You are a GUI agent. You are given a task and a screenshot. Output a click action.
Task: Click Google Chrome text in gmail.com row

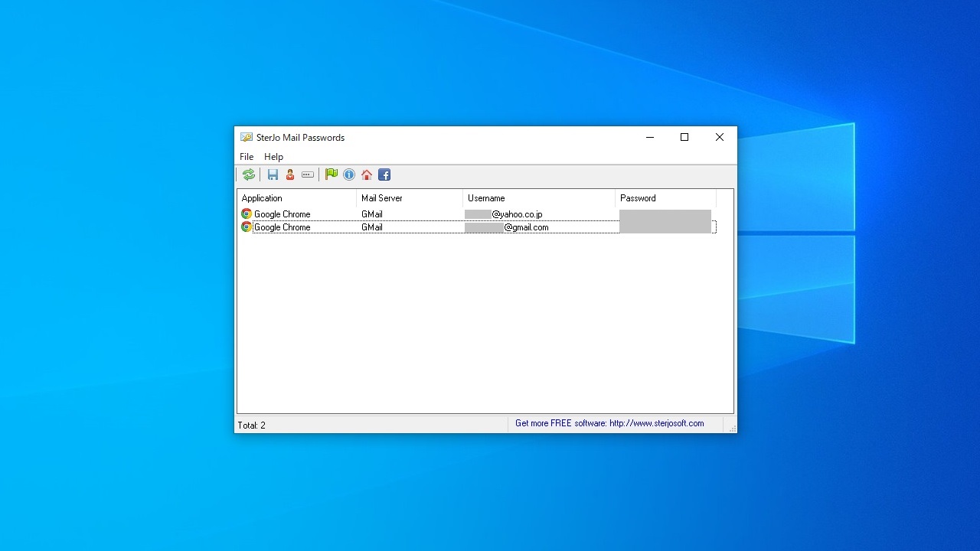[283, 227]
